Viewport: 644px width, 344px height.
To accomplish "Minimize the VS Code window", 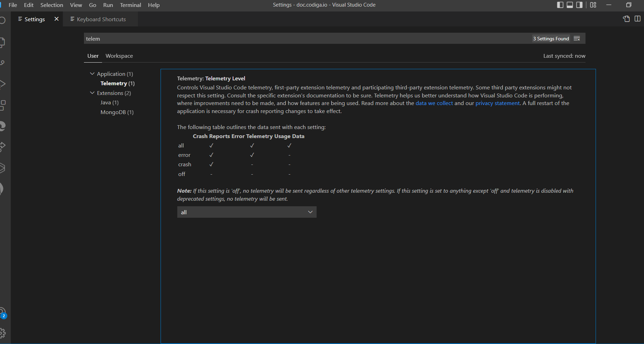I will (x=609, y=5).
